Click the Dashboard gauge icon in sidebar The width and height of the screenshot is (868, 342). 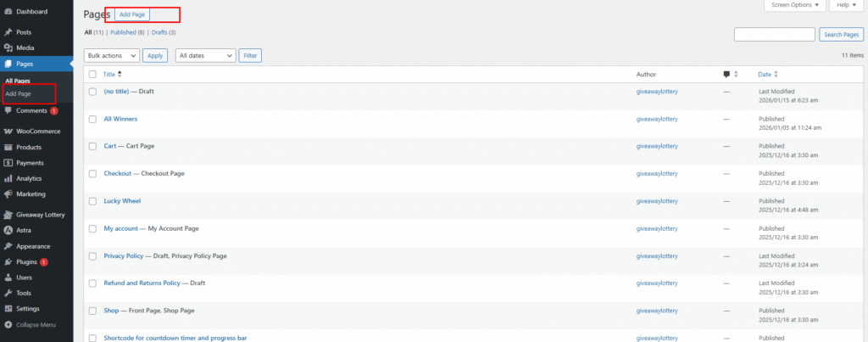tap(8, 11)
